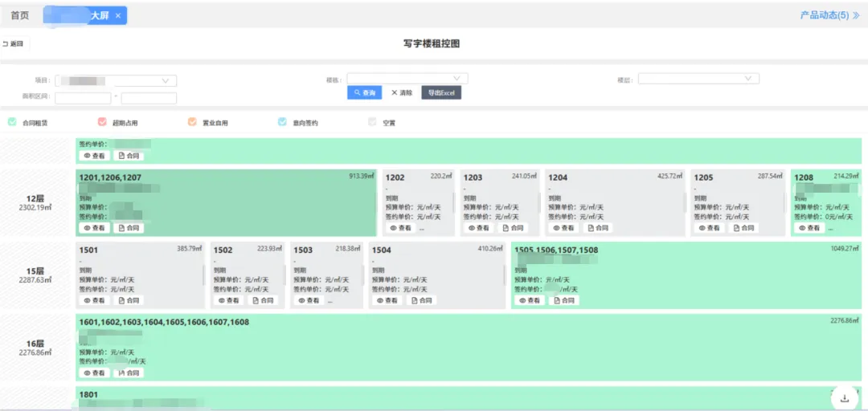Expand the ... more options on room 1503
868x411 pixels.
tap(330, 301)
